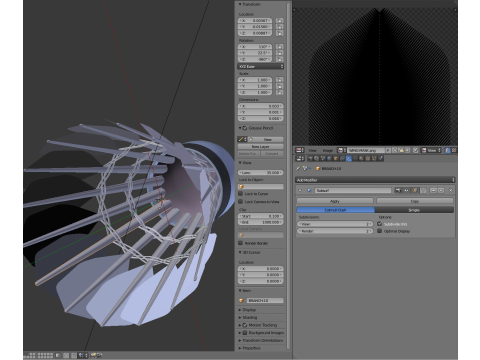The width and height of the screenshot is (480, 360).
Task: Open the Render properties tab icon
Action: (310, 158)
